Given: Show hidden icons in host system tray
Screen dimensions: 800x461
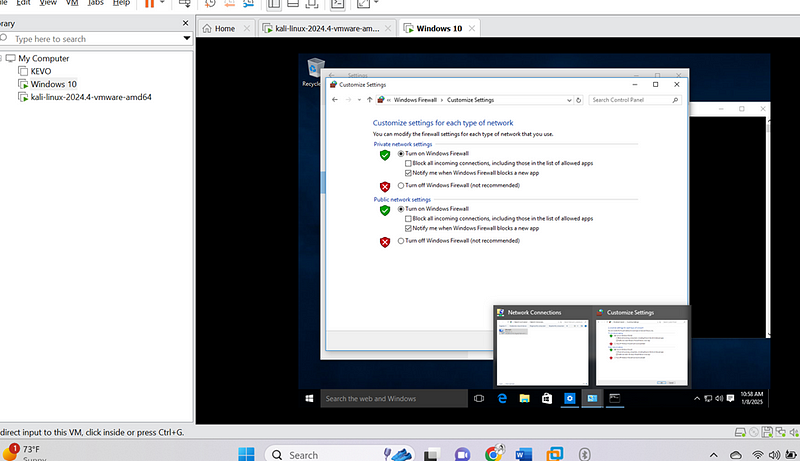Looking at the screenshot, I should point(714,454).
